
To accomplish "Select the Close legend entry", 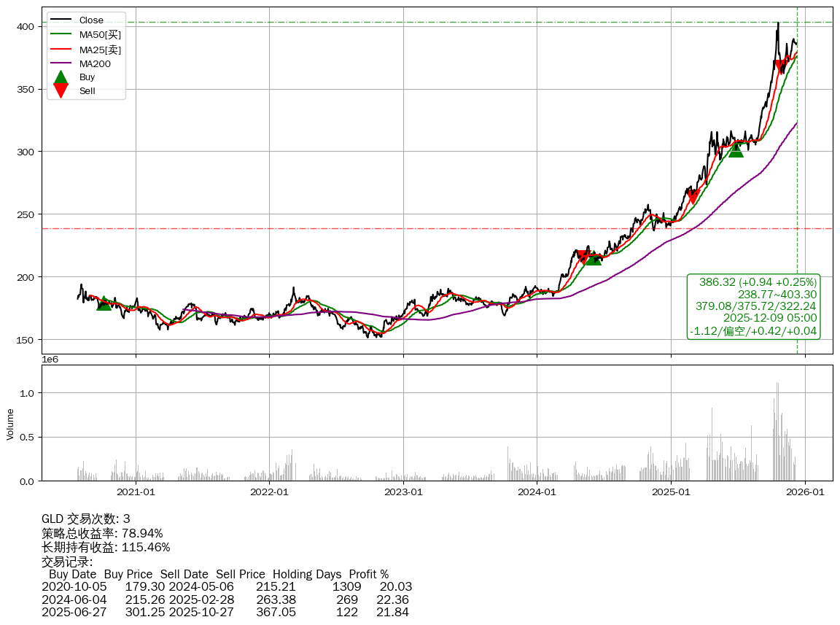I will click(91, 20).
